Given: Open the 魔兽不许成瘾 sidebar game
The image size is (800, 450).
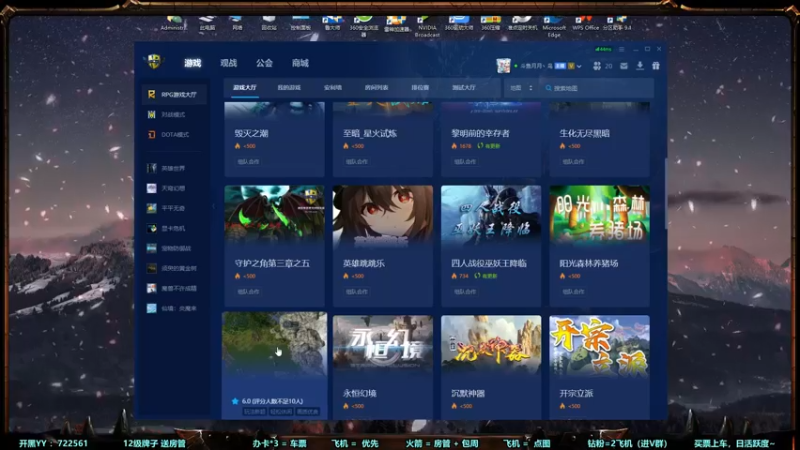Looking at the screenshot, I should point(174,288).
